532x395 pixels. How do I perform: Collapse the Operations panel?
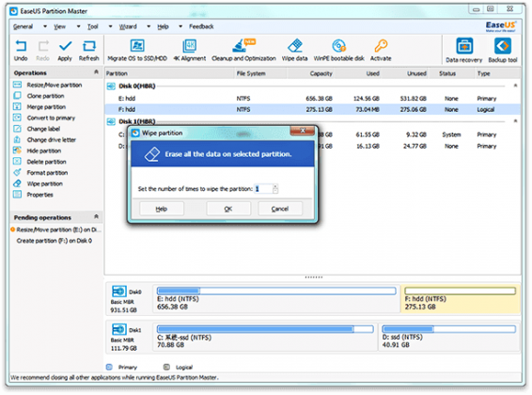point(96,71)
